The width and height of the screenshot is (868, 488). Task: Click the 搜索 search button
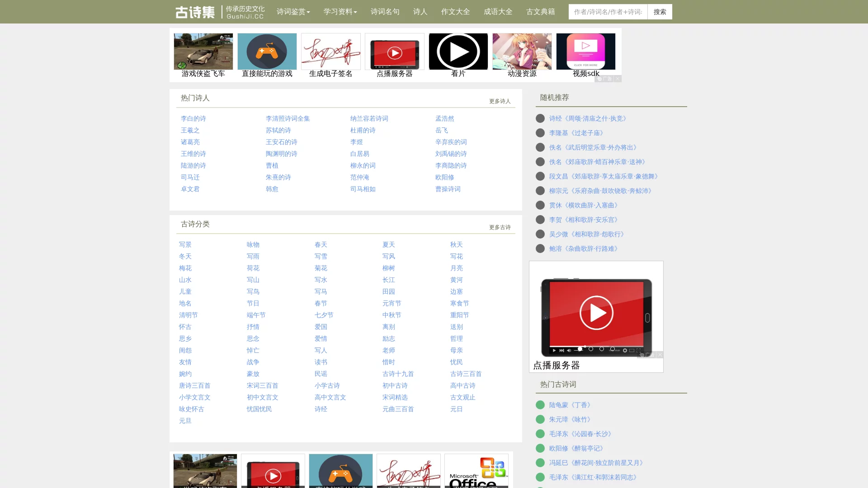659,12
